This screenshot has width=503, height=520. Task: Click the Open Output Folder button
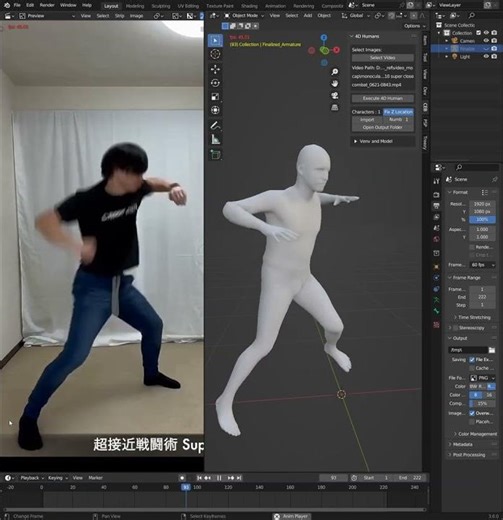click(382, 127)
